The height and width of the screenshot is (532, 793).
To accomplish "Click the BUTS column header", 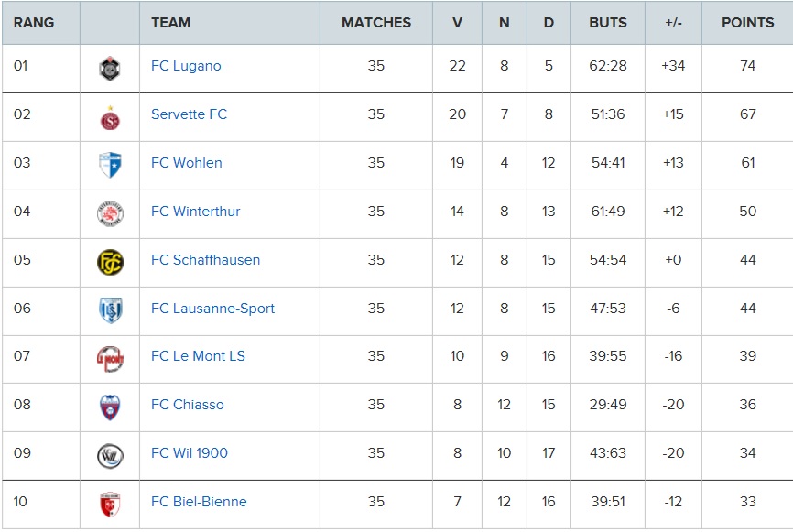I will point(607,23).
